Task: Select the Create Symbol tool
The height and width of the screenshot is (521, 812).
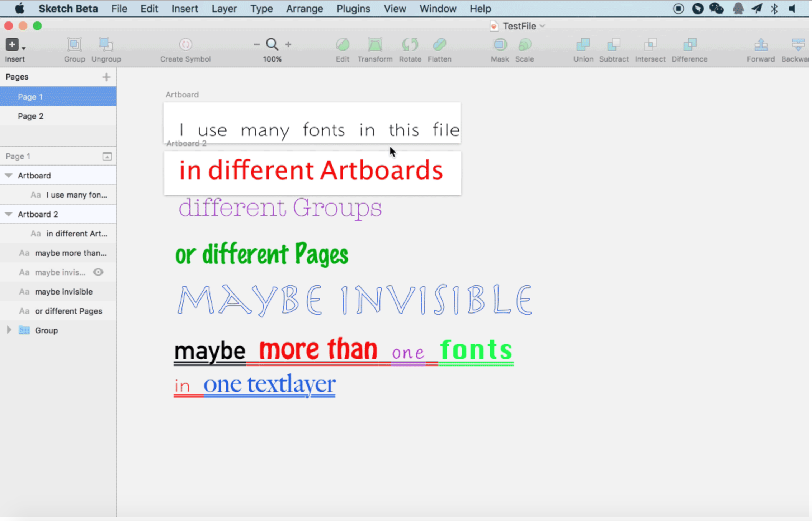Action: (x=185, y=45)
